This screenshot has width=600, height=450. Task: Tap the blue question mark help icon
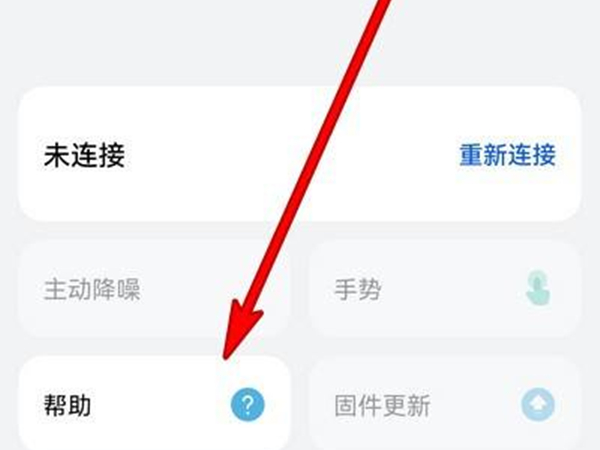(248, 404)
